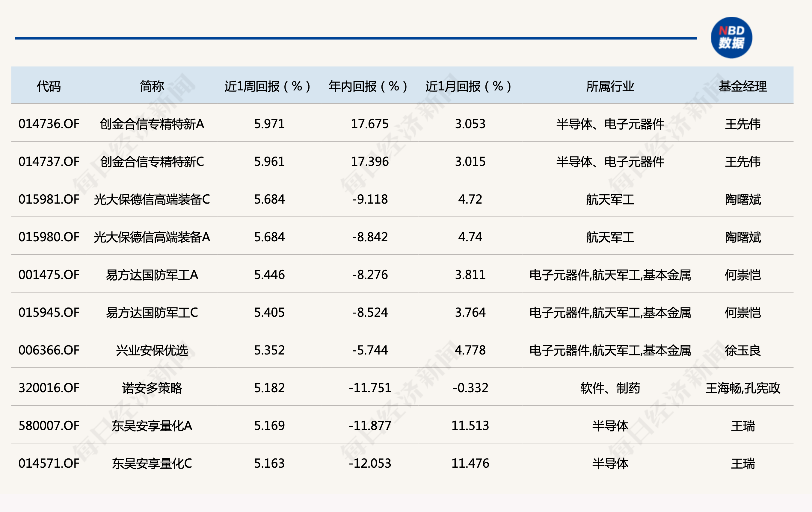Screen dimensions: 812x512
Task: Click year-to-date return -8.524
Action: [x=370, y=313]
